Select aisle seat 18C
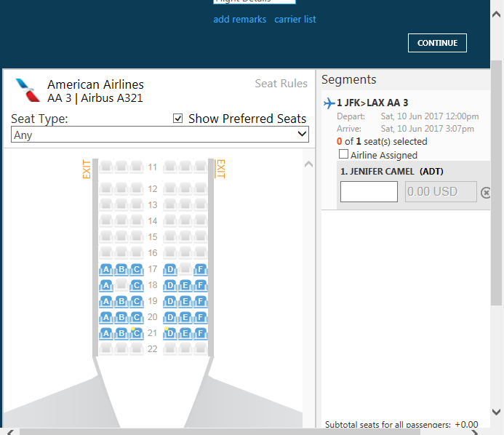Screen dimensions: 504x435 click(x=137, y=285)
